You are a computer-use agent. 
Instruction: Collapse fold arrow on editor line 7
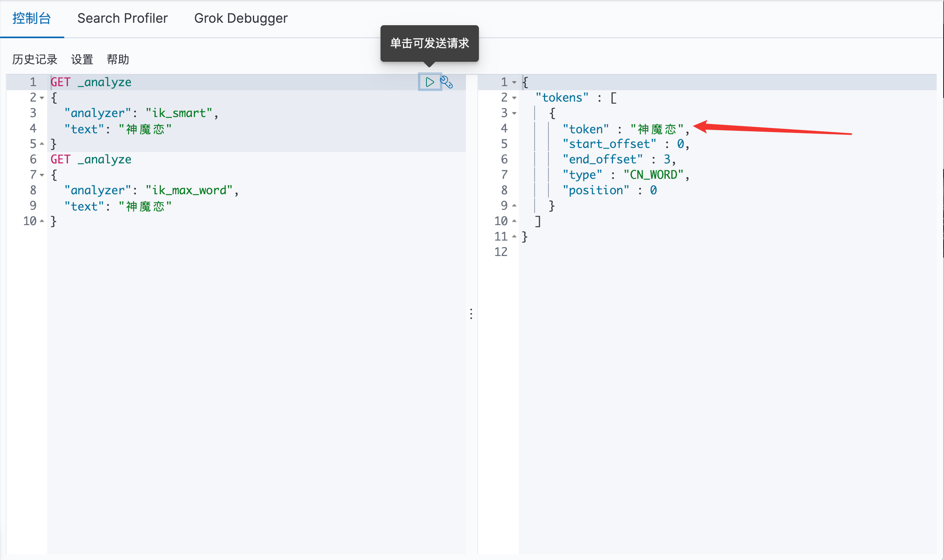tap(42, 175)
